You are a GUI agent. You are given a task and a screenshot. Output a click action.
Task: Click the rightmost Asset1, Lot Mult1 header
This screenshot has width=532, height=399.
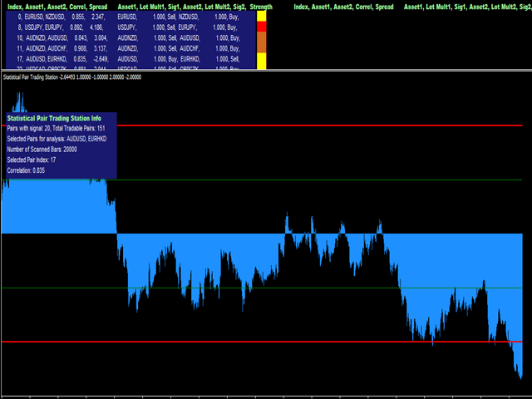[465, 6]
